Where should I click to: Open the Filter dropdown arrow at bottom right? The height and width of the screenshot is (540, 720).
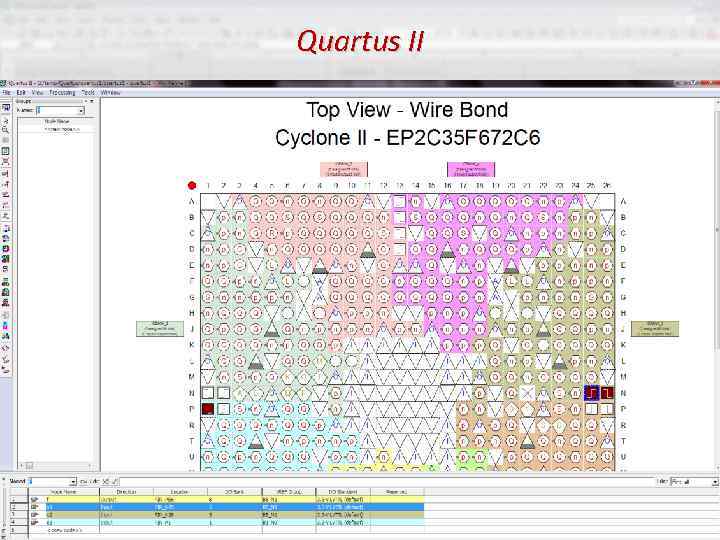coord(714,482)
